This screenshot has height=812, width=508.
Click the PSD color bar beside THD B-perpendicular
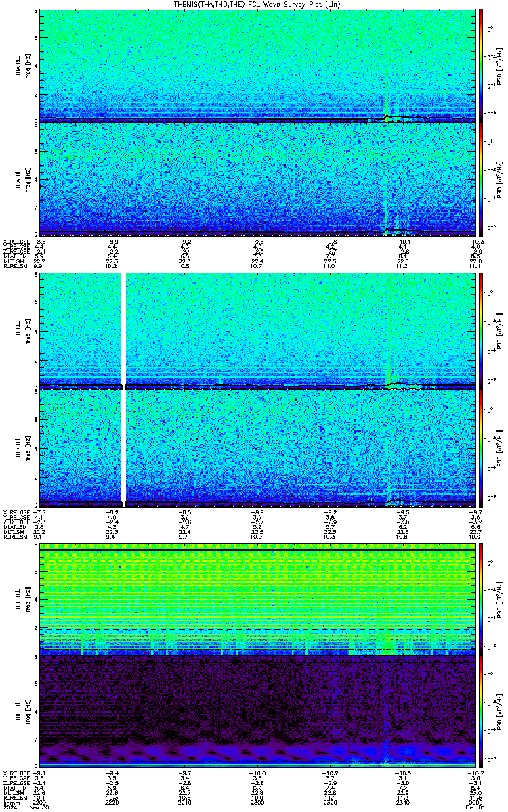point(482,331)
